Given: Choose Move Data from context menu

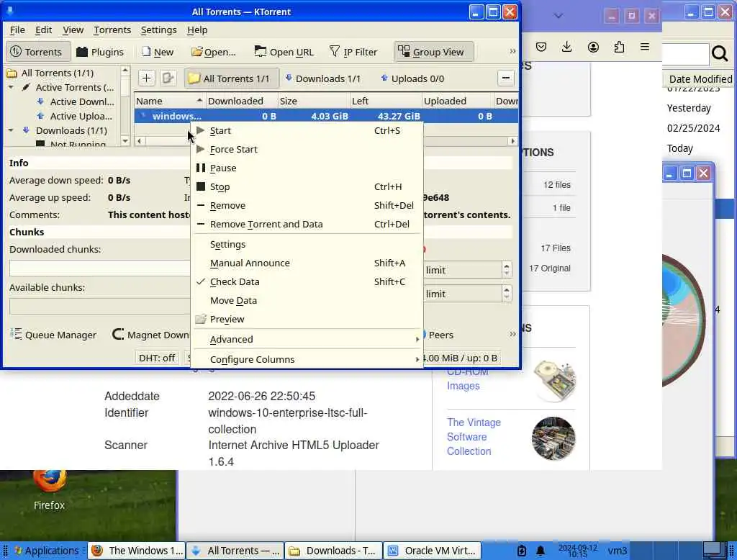Looking at the screenshot, I should click(307, 301).
